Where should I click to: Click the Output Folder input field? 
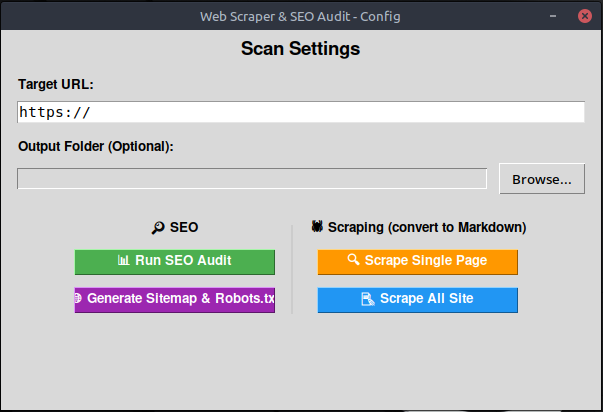[252, 178]
